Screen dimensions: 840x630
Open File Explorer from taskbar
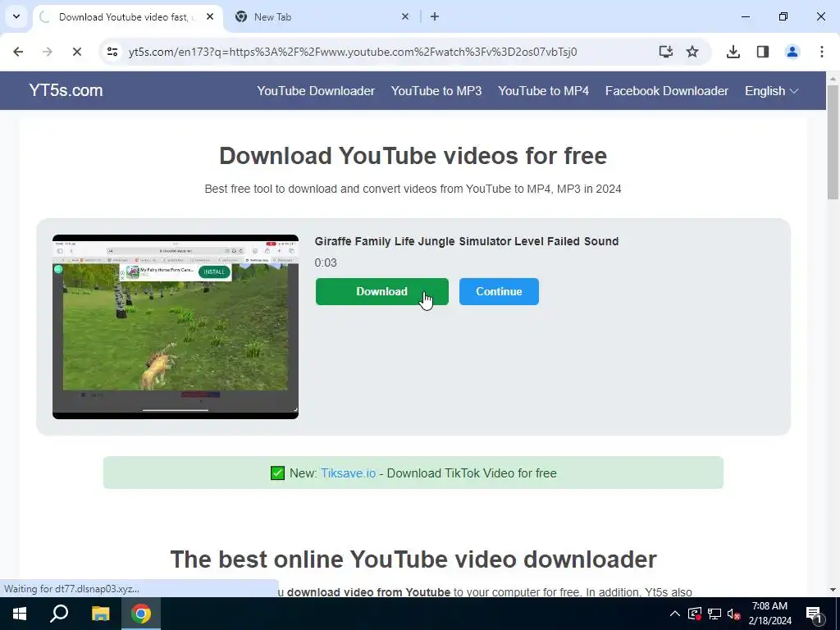100,614
